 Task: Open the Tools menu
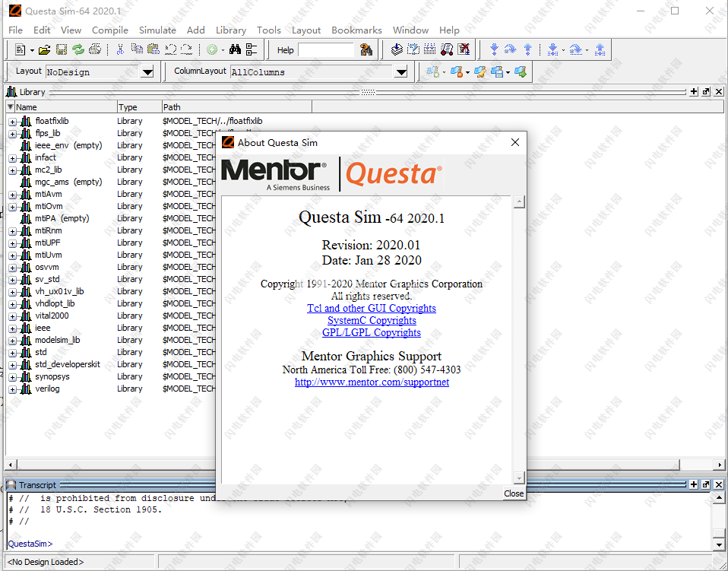click(269, 30)
